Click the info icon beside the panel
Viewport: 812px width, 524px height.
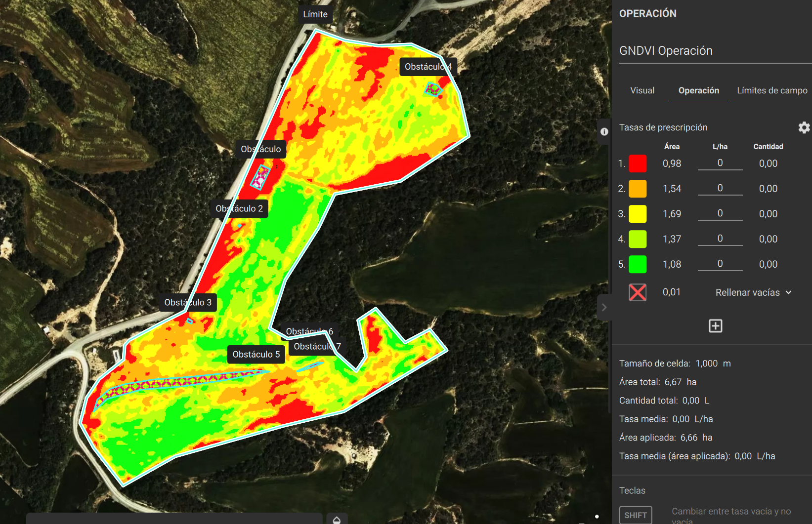click(604, 131)
